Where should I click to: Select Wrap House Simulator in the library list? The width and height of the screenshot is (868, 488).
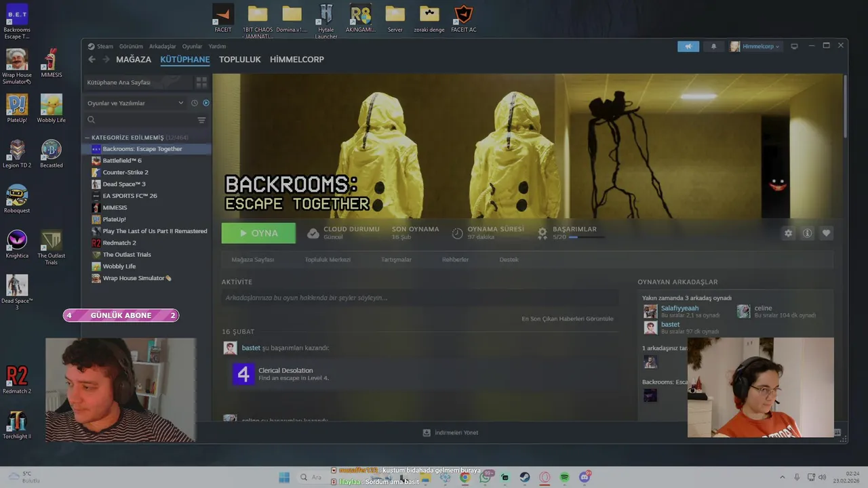(147, 278)
